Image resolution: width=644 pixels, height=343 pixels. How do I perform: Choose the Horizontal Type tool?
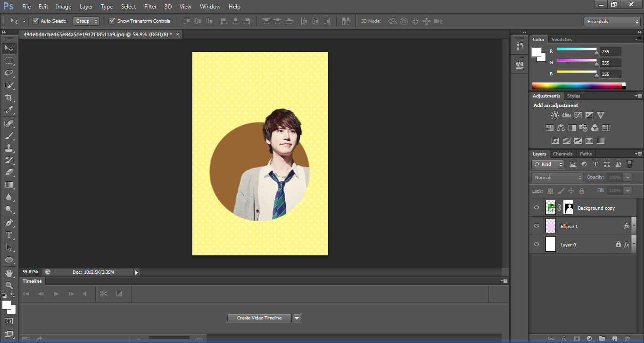[x=9, y=235]
